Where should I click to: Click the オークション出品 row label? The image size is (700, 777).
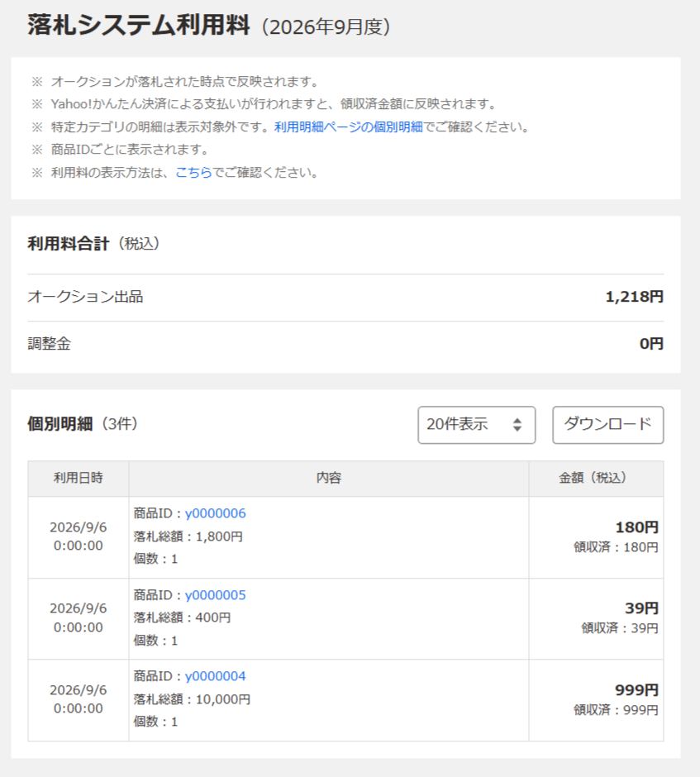(x=85, y=297)
